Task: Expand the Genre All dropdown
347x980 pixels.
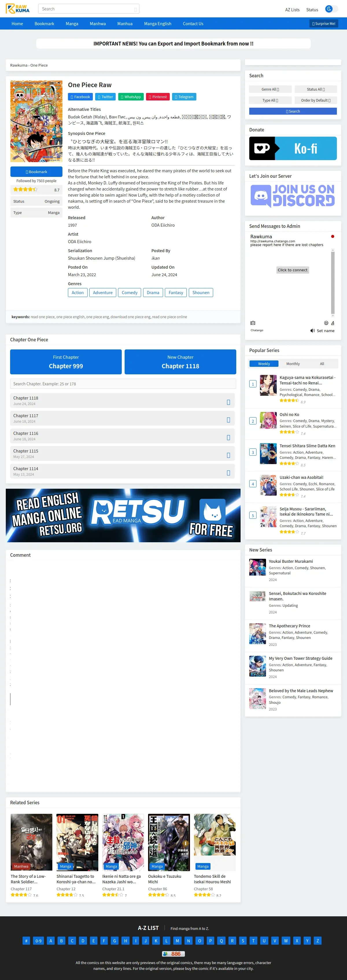Action: [x=270, y=89]
